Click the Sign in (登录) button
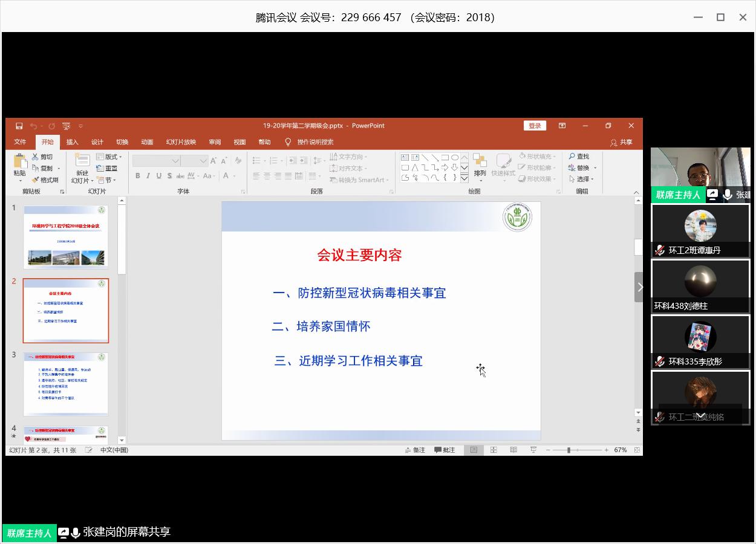This screenshot has height=544, width=756. (x=535, y=126)
